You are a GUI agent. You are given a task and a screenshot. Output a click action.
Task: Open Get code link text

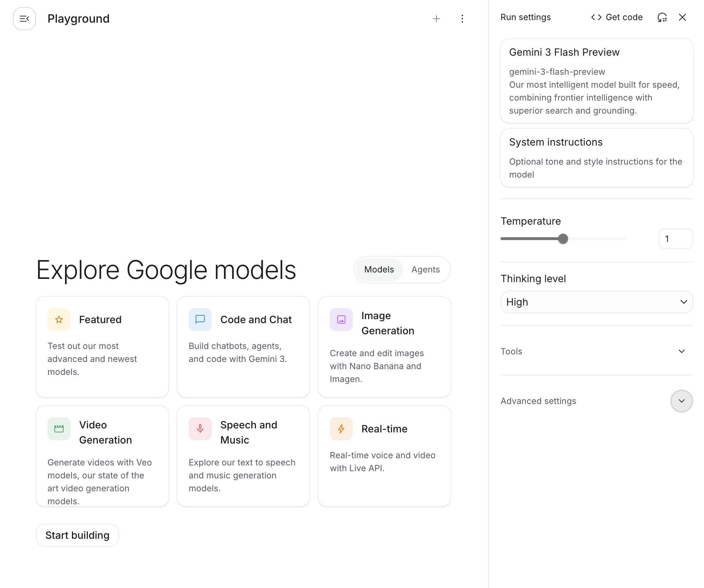pos(624,17)
